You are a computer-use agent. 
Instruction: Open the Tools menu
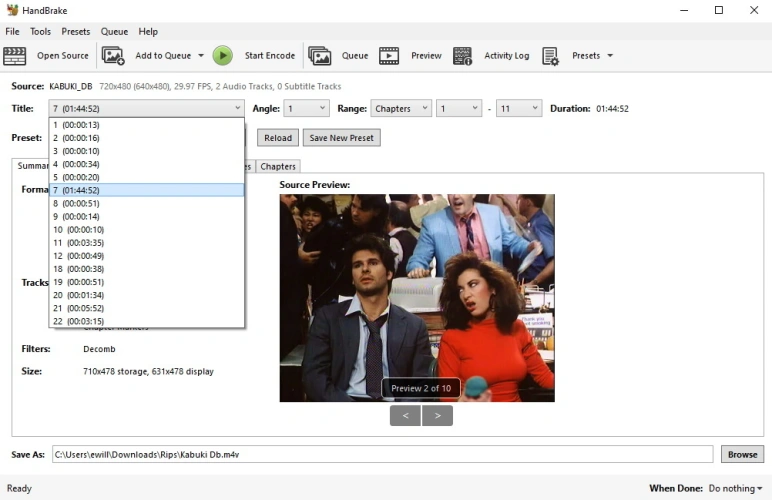click(x=40, y=32)
